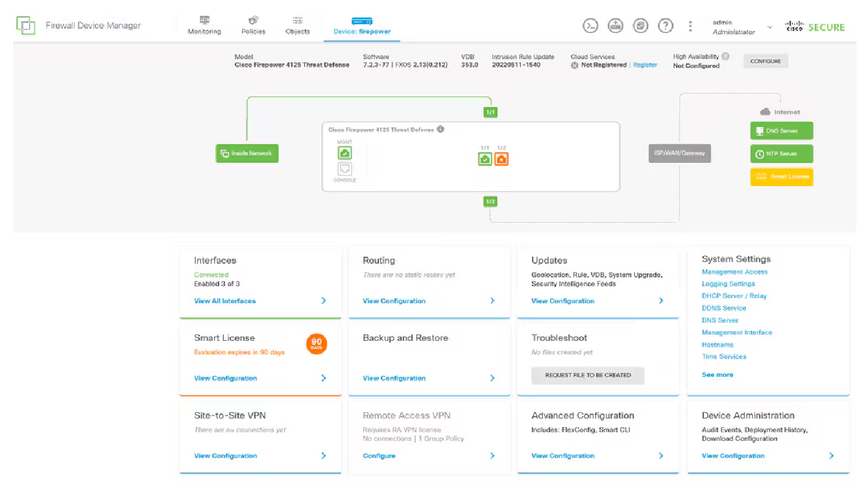The width and height of the screenshot is (868, 501).
Task: Click the CONSOLE port icon
Action: [x=344, y=169]
